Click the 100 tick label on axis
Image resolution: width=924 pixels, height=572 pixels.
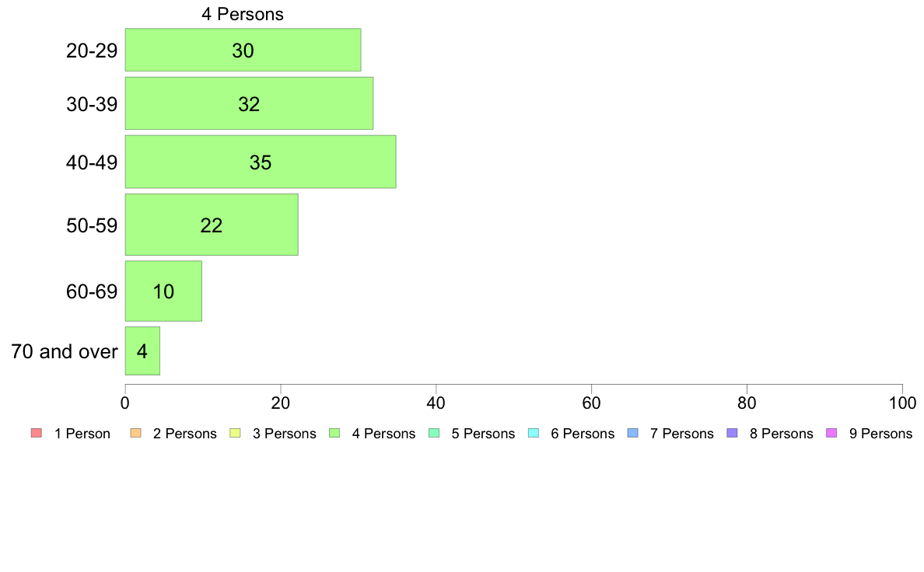tap(902, 403)
